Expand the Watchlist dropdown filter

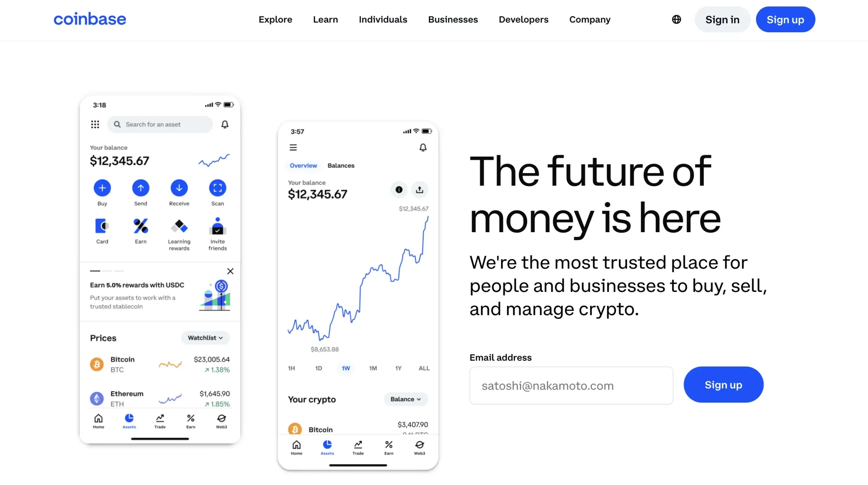pyautogui.click(x=204, y=337)
